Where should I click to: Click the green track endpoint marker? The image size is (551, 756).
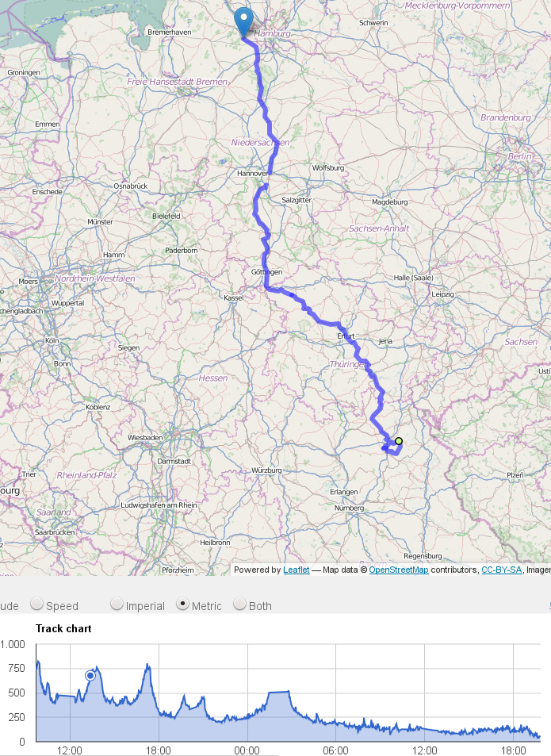pyautogui.click(x=399, y=441)
